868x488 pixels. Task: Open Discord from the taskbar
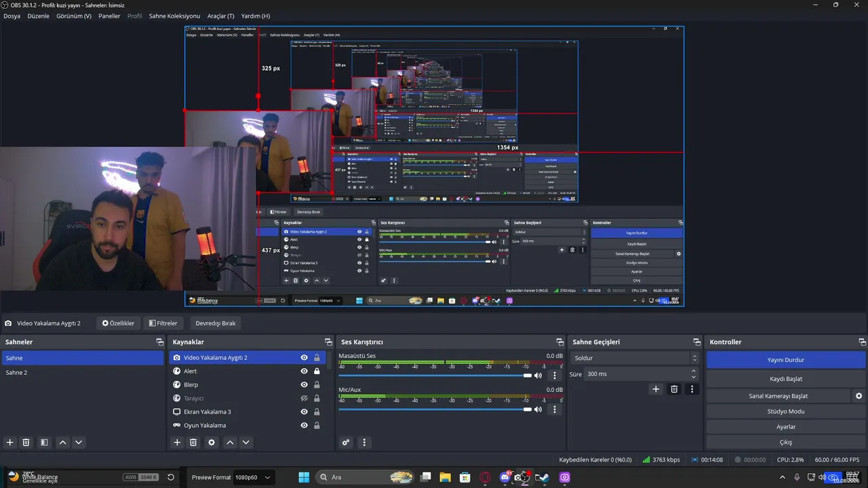pos(505,477)
